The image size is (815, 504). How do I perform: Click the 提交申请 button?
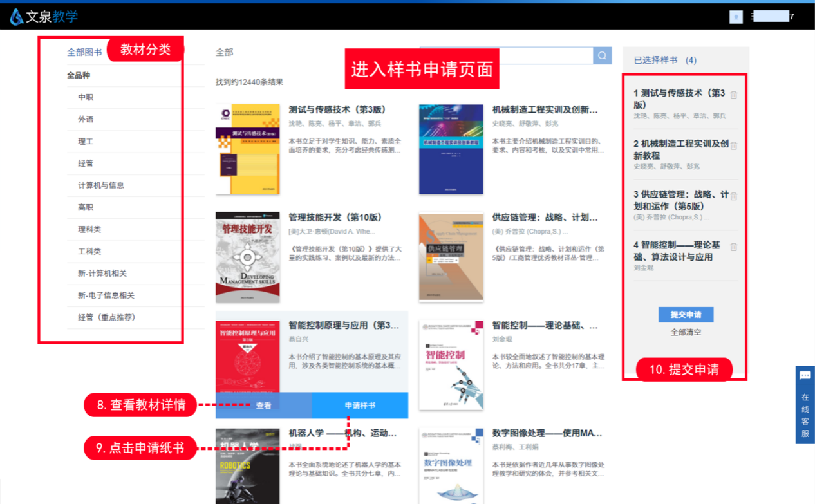(686, 315)
